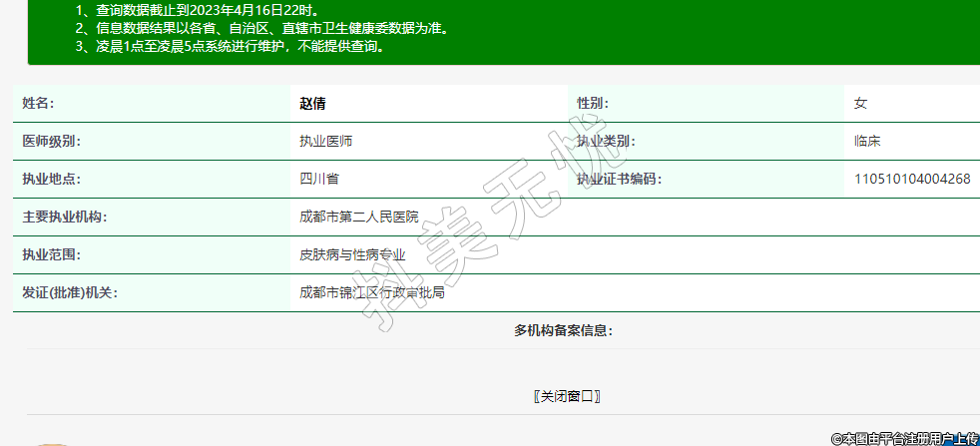Click the certificate number 110510104004268
980x446 pixels.
tap(912, 180)
